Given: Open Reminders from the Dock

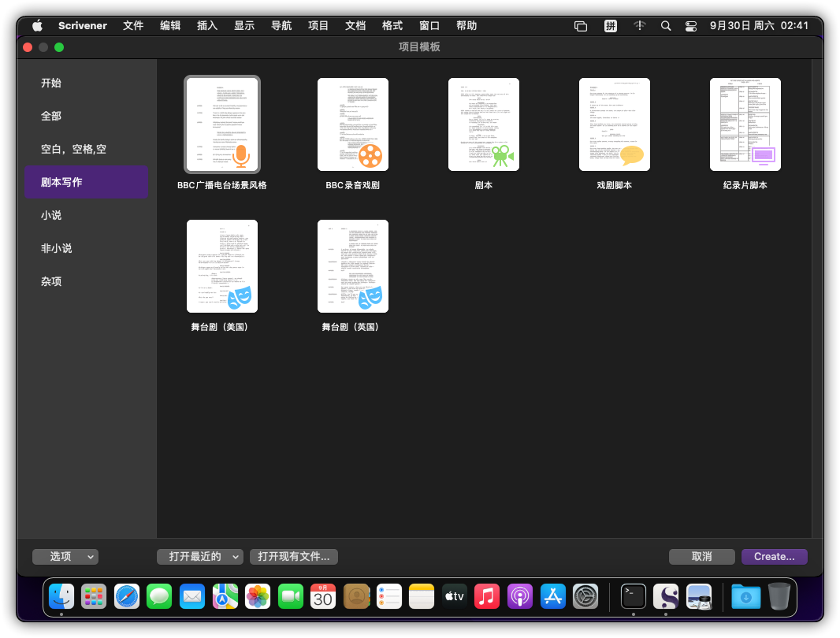Looking at the screenshot, I should click(389, 596).
